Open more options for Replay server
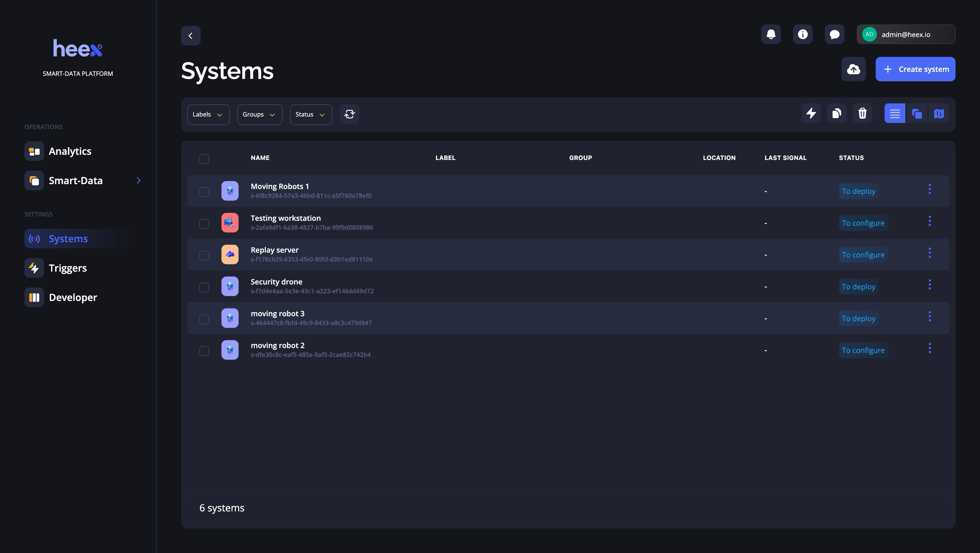The image size is (980, 553). [x=930, y=253]
